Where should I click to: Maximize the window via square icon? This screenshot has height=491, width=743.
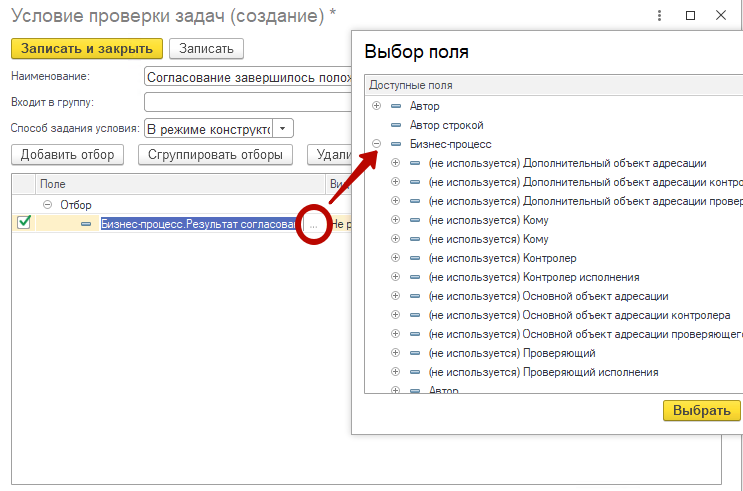[x=690, y=16]
